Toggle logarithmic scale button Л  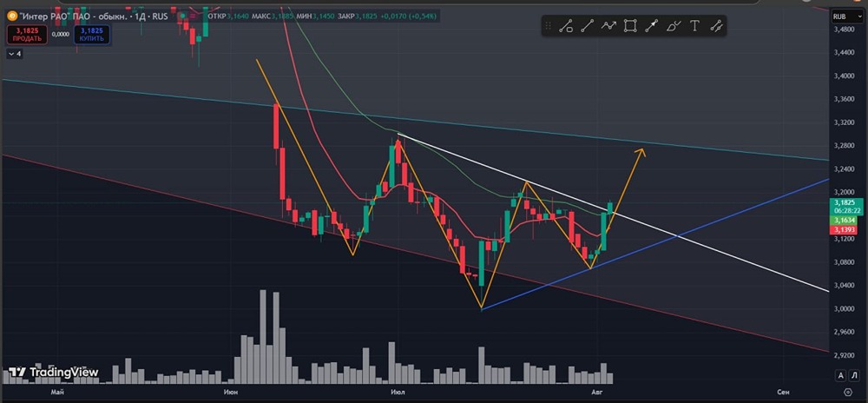[x=852, y=376]
